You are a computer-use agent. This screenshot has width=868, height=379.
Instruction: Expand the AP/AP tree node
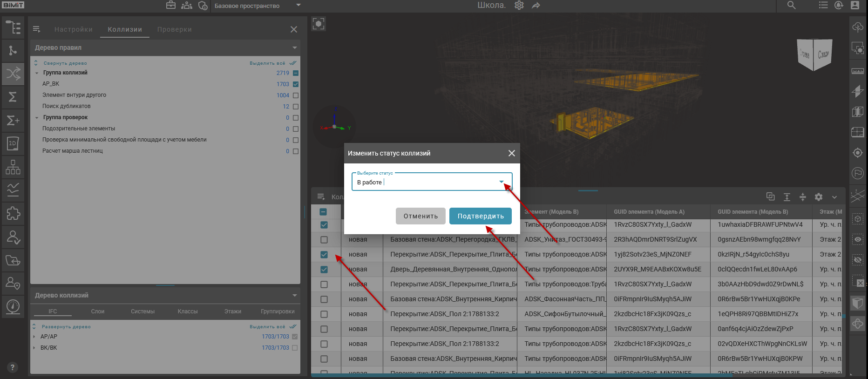tap(34, 337)
